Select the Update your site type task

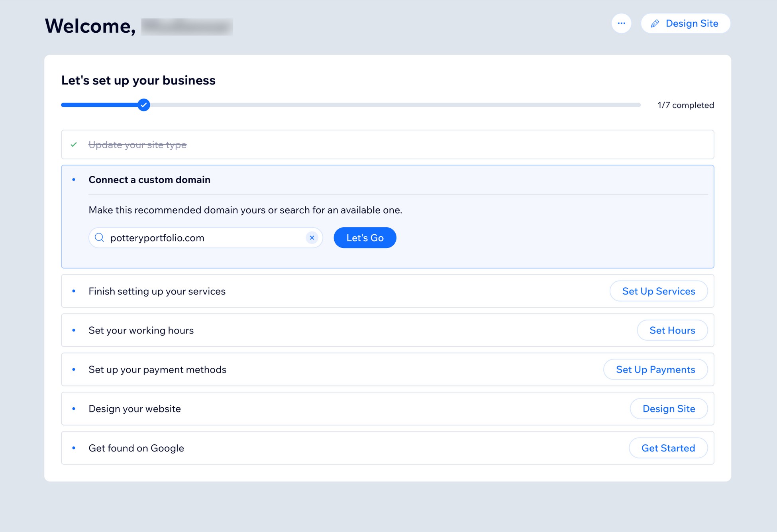coord(137,144)
